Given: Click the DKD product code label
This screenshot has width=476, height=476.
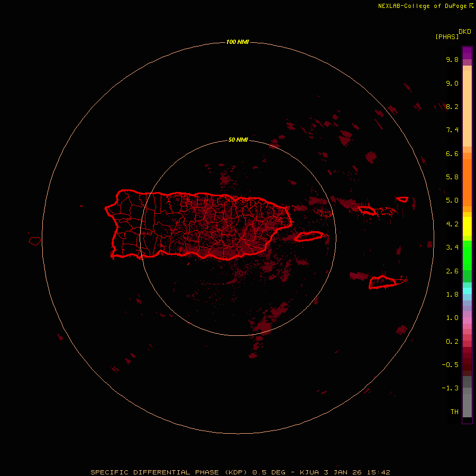Looking at the screenshot, I should (x=464, y=31).
